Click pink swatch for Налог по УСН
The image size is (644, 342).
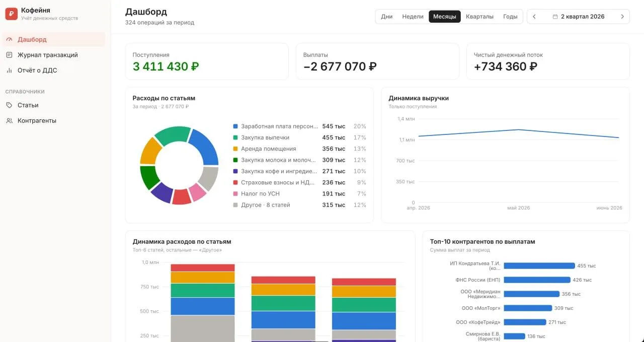(235, 194)
